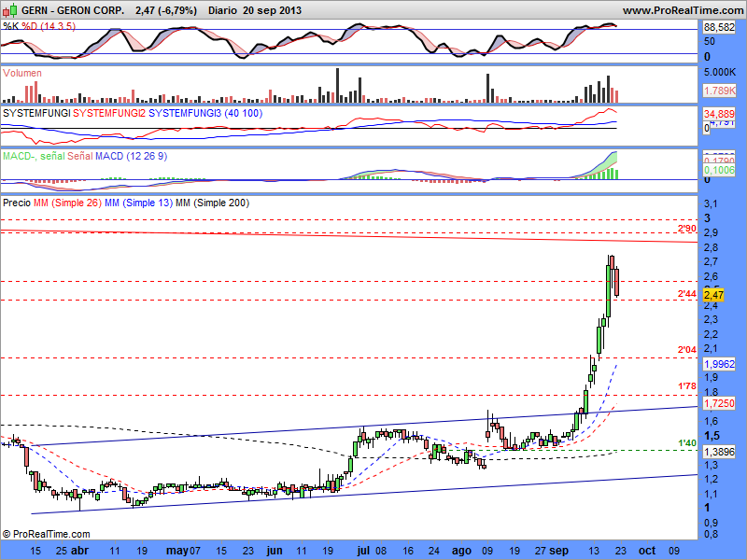
Task: Select the yellow "2,47" current price box
Action: coord(713,295)
